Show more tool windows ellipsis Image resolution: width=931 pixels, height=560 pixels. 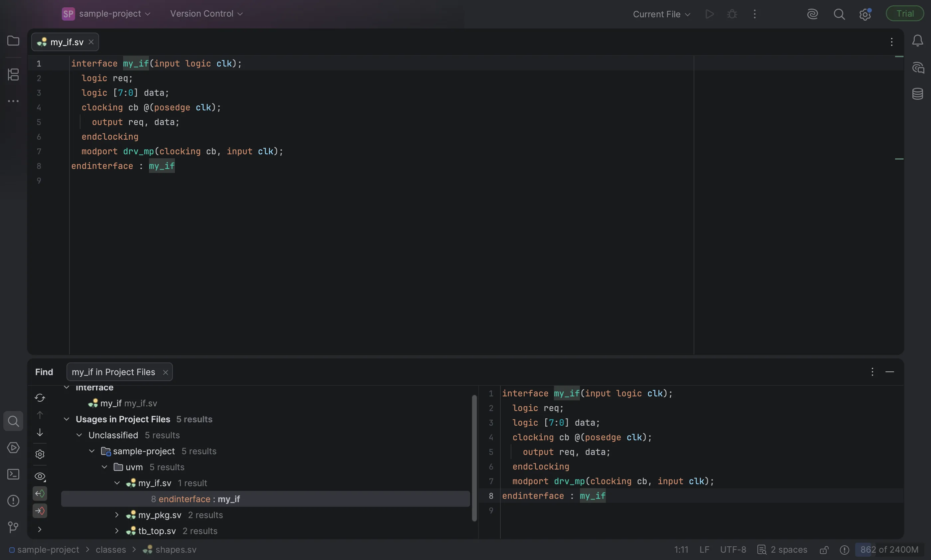(x=13, y=101)
